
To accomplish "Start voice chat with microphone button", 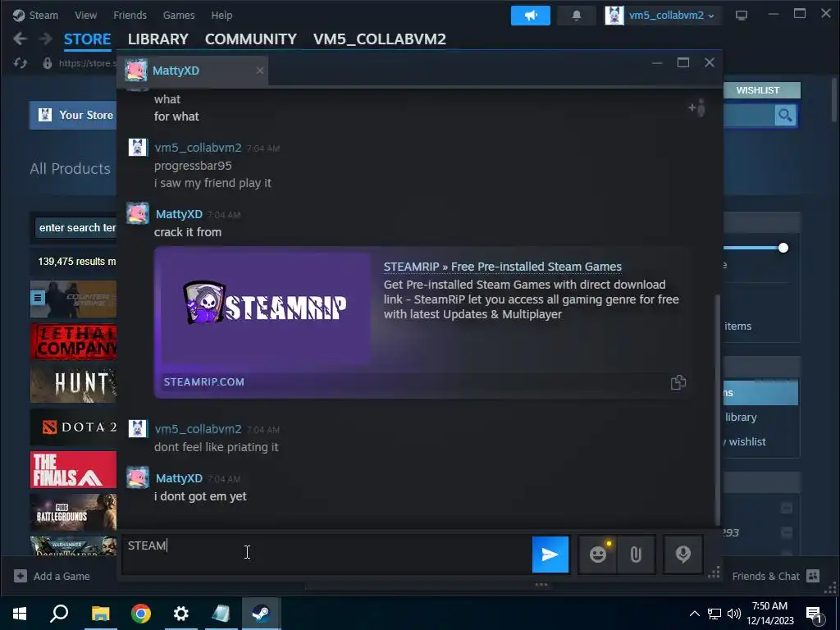I will [683, 554].
